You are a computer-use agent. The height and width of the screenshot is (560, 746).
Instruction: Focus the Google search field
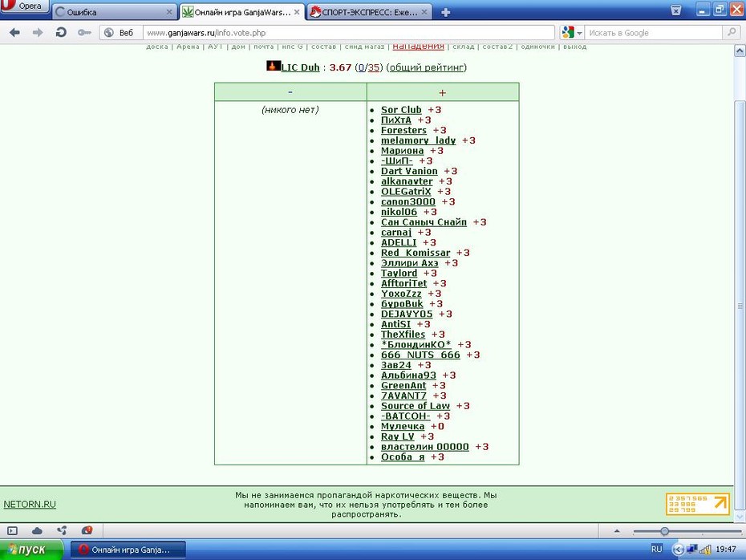pos(654,32)
